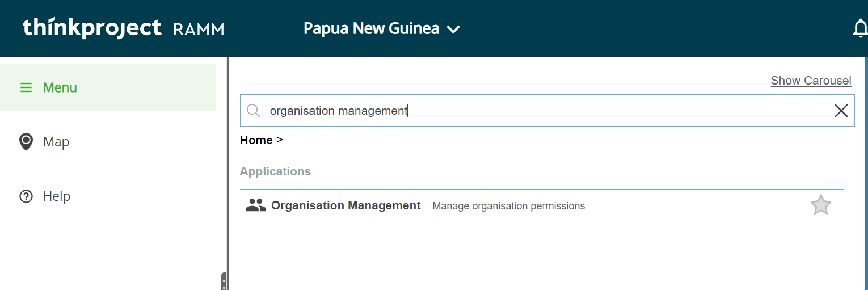Viewport: 868px width, 290px height.
Task: Click the Help question mark icon
Action: pyautogui.click(x=26, y=196)
